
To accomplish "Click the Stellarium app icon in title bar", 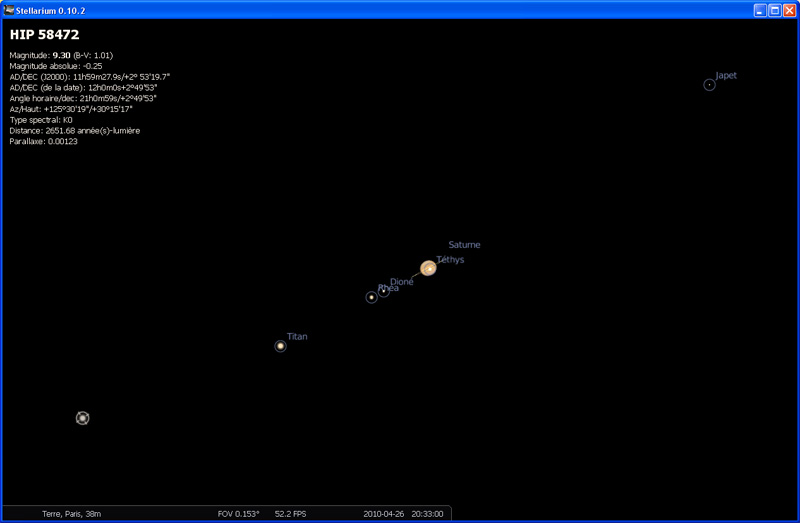I will tap(9, 10).
